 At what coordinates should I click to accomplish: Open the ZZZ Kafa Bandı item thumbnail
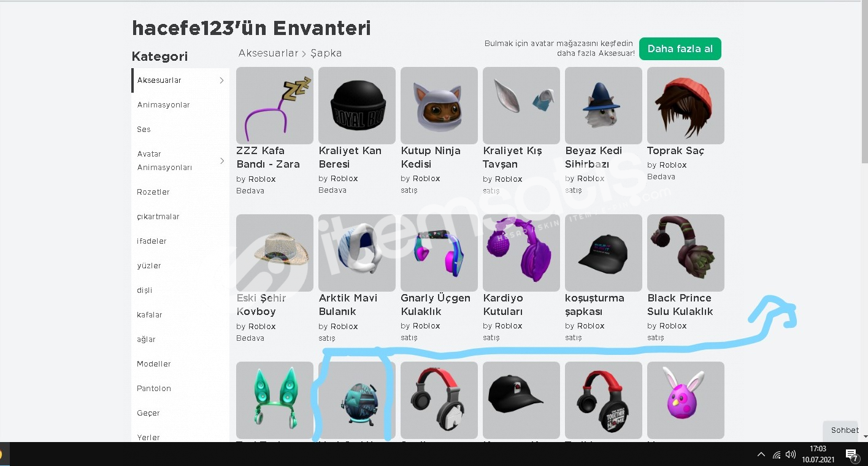[x=275, y=106]
